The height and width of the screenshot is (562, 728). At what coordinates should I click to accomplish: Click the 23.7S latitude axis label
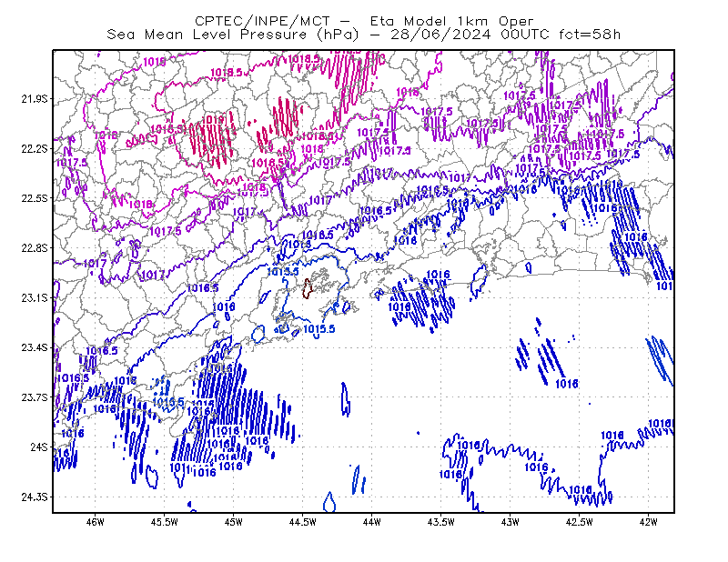pyautogui.click(x=35, y=397)
